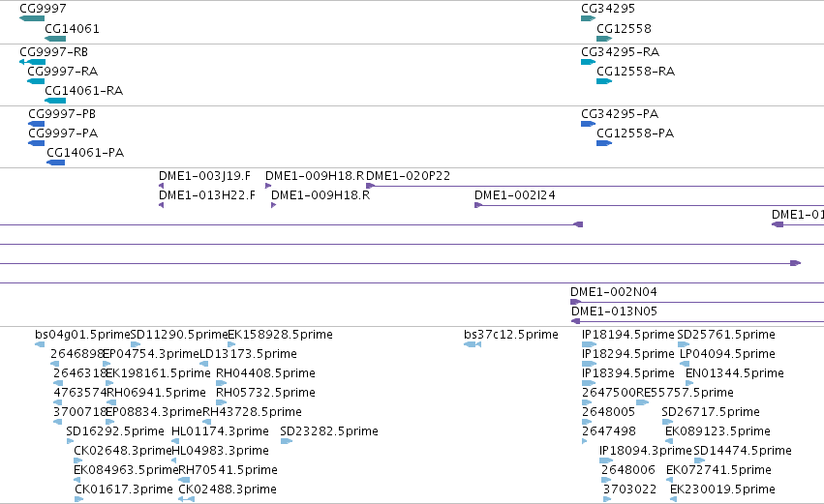This screenshot has width=824, height=504.
Task: Select transcript CG34295-RA
Action: coord(620,52)
